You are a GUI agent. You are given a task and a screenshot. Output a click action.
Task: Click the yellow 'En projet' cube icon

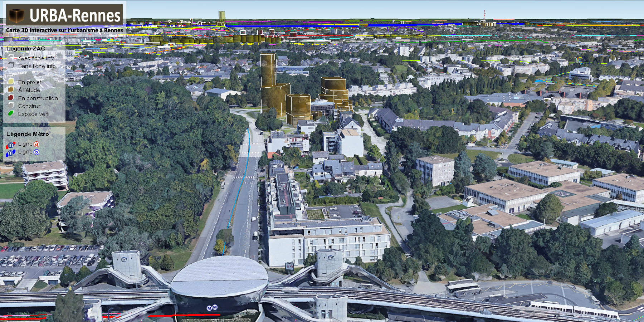tap(11, 82)
